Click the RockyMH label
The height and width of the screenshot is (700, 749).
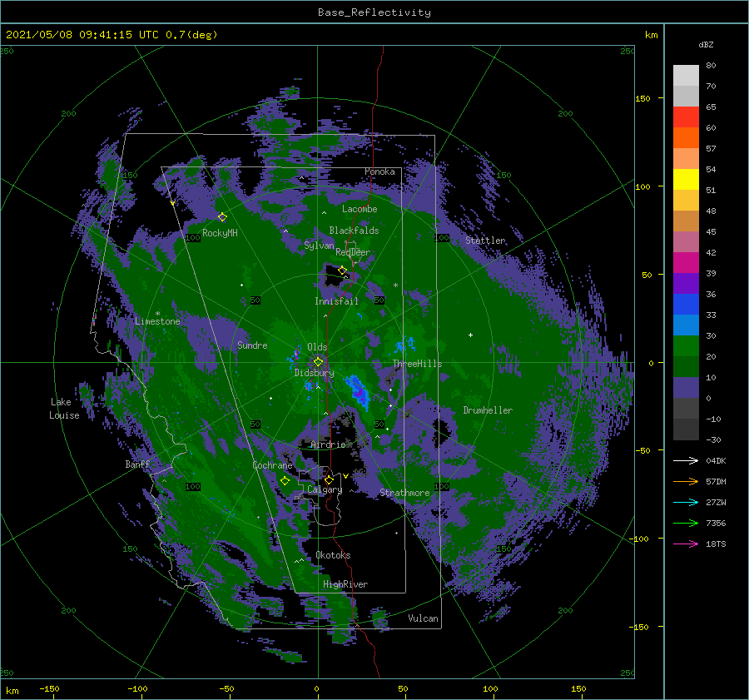tap(220, 233)
